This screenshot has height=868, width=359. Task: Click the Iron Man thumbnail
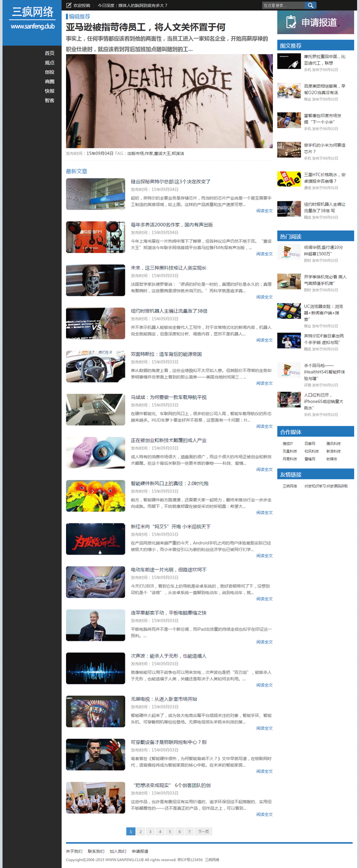pos(95,754)
